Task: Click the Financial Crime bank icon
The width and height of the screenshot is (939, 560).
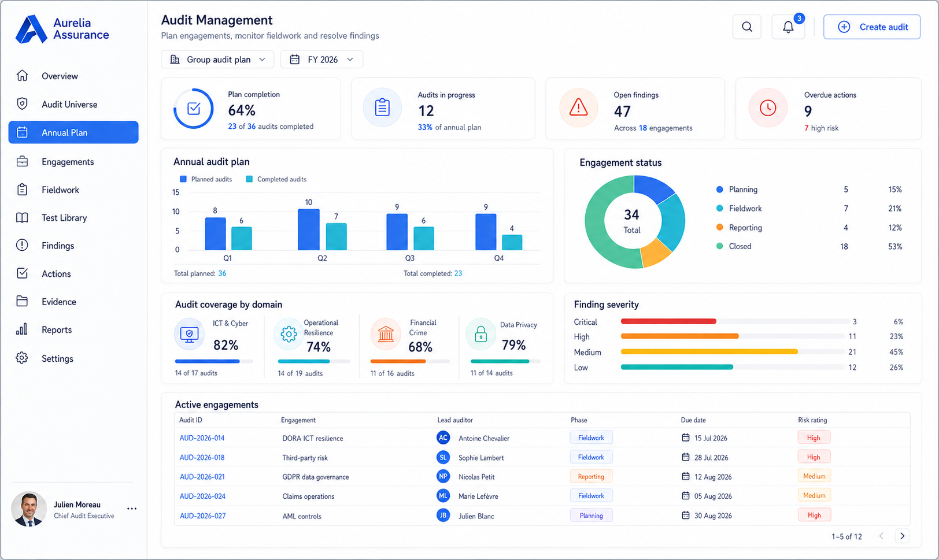Action: pyautogui.click(x=386, y=334)
